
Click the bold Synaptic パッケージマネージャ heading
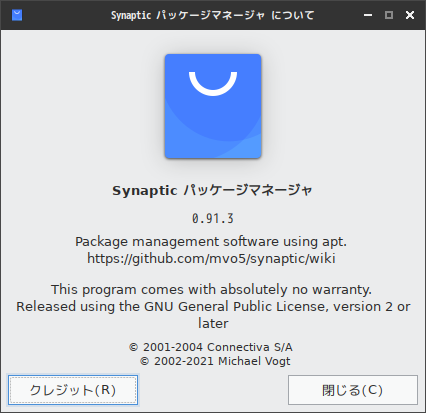point(212,191)
